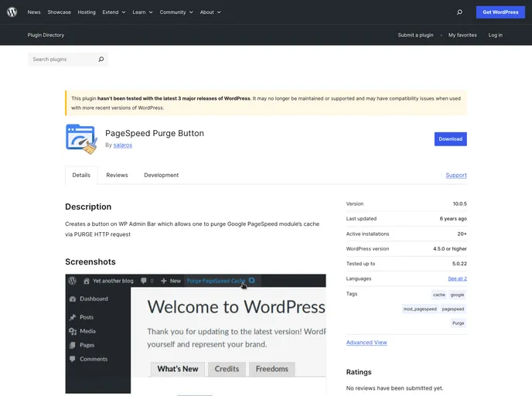Click Submit a plugin link
532x396 pixels.
(415, 35)
